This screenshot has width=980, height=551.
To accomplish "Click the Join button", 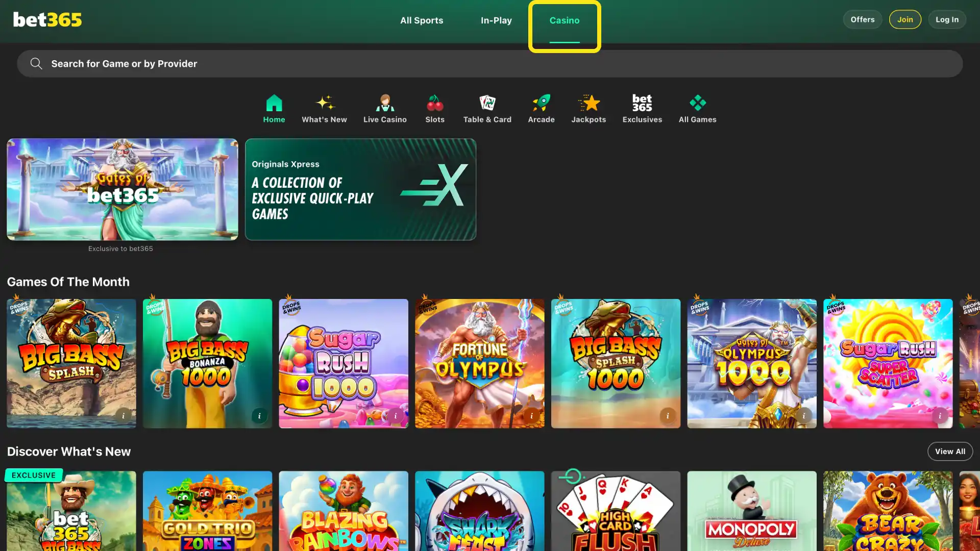I will click(905, 19).
